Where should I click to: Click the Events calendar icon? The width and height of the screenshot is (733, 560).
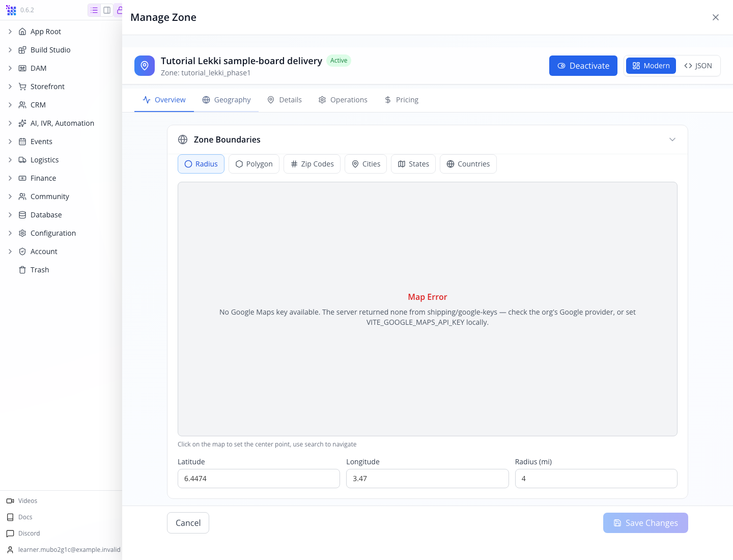click(22, 142)
